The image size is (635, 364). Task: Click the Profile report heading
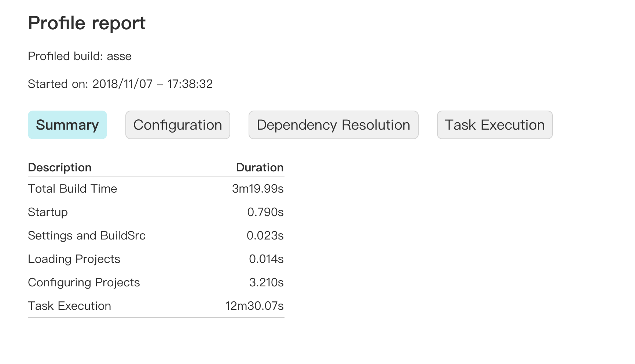click(x=87, y=23)
